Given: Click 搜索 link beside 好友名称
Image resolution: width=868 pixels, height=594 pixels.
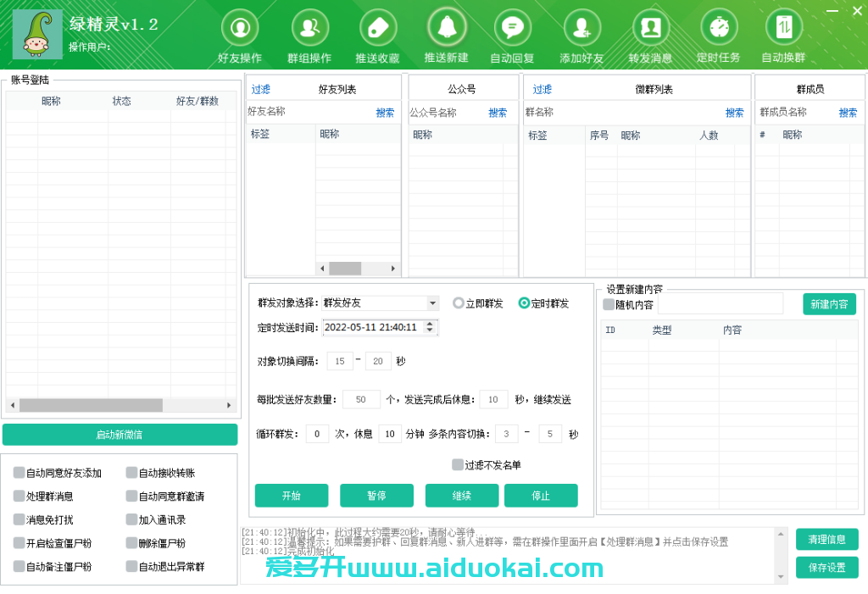Looking at the screenshot, I should click(x=386, y=113).
